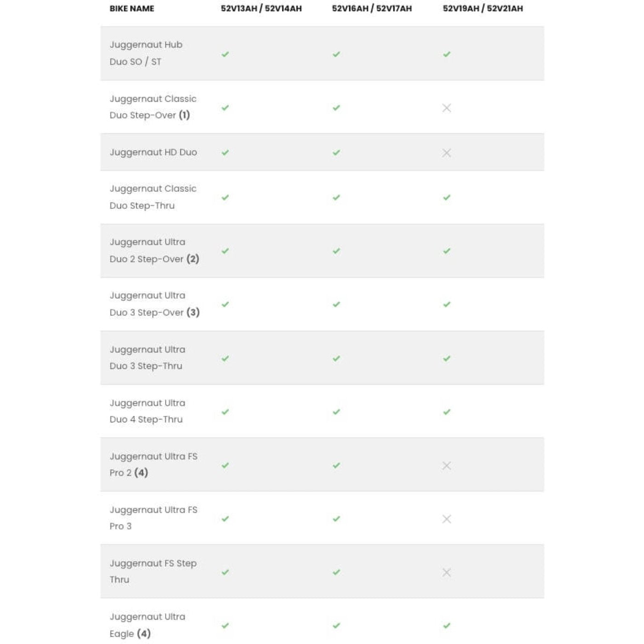Click the Juggernaut Hub Duo SO / ST name
Image resolution: width=644 pixels, height=644 pixels.
pyautogui.click(x=146, y=53)
